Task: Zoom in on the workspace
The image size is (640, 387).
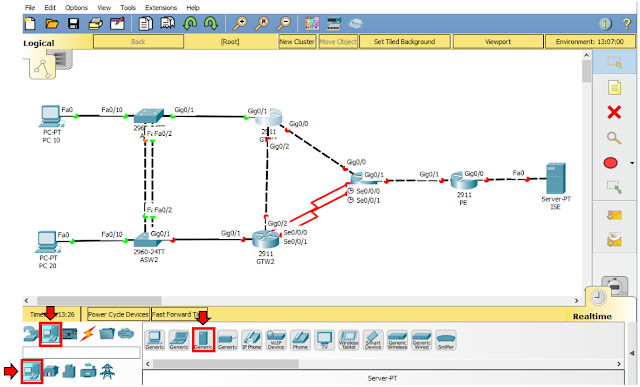Action: [x=240, y=24]
